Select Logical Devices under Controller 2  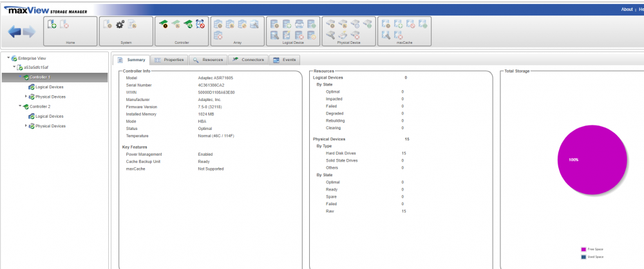(50, 116)
